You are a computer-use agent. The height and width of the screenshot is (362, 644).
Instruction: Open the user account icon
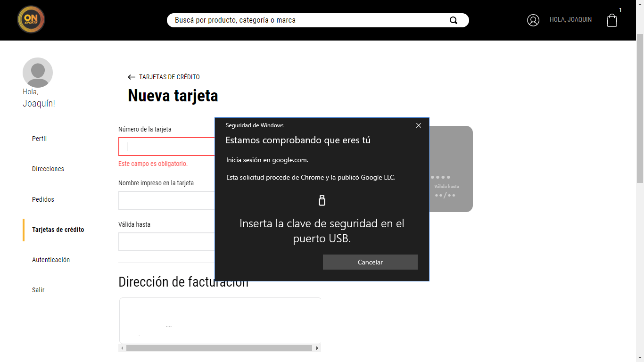(x=533, y=20)
